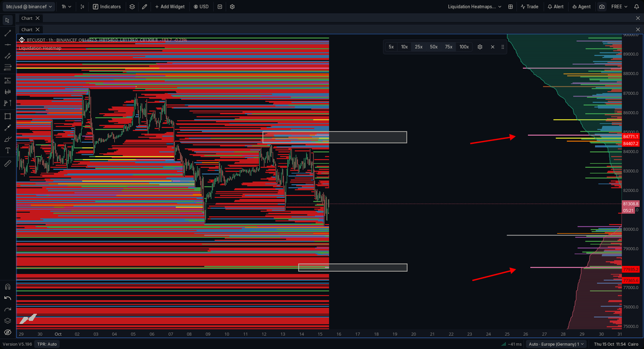
Task: Click the 77365.6 price level label
Action: tap(631, 280)
